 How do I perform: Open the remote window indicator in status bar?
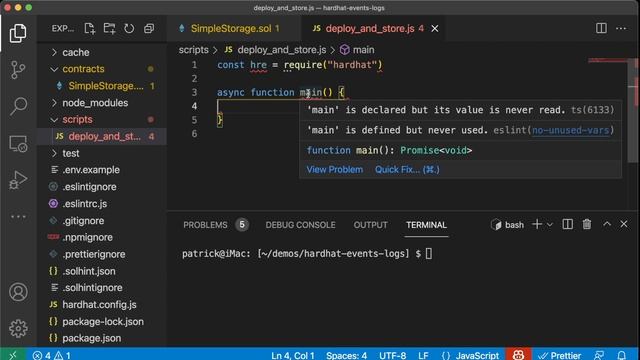point(13,355)
